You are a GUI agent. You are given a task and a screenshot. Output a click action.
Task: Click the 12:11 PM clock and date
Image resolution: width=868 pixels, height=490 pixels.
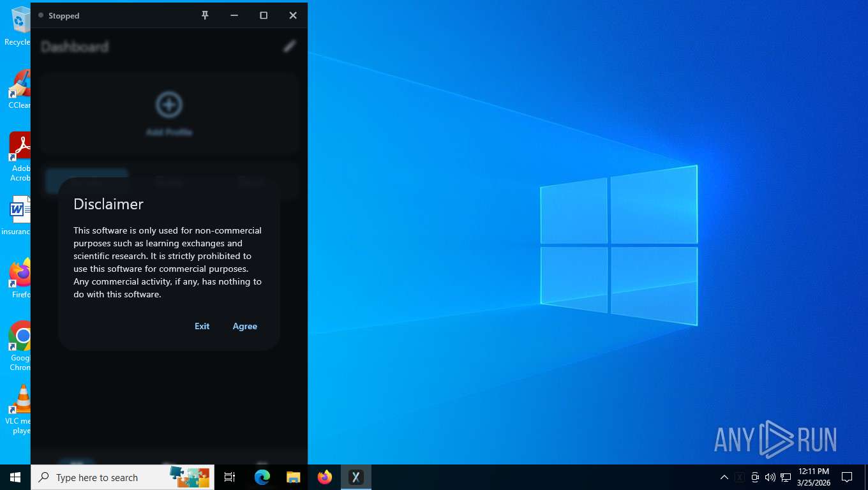pyautogui.click(x=813, y=477)
